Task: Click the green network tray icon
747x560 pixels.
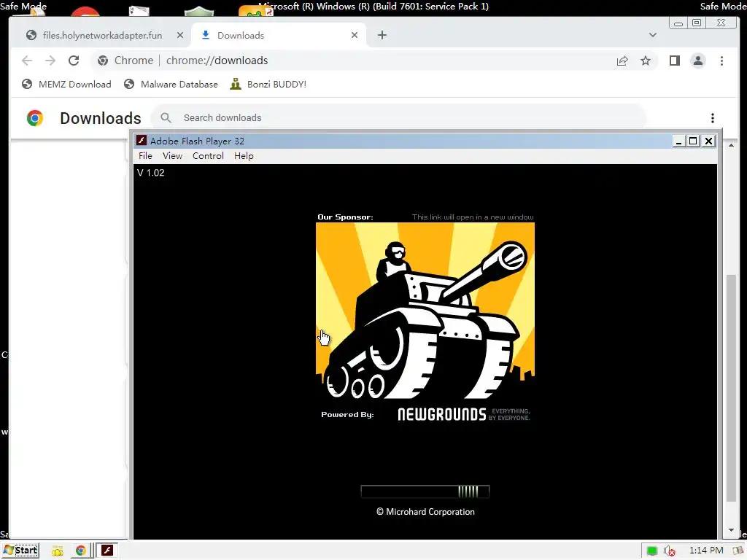Action: pos(651,551)
